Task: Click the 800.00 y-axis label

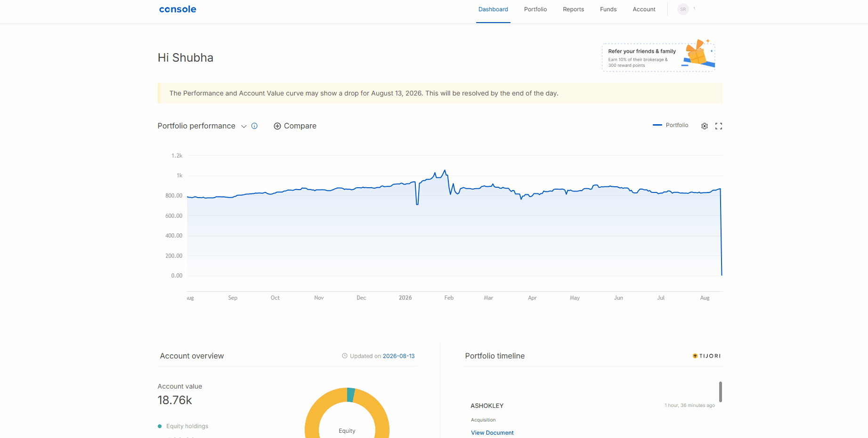Action: (x=174, y=196)
